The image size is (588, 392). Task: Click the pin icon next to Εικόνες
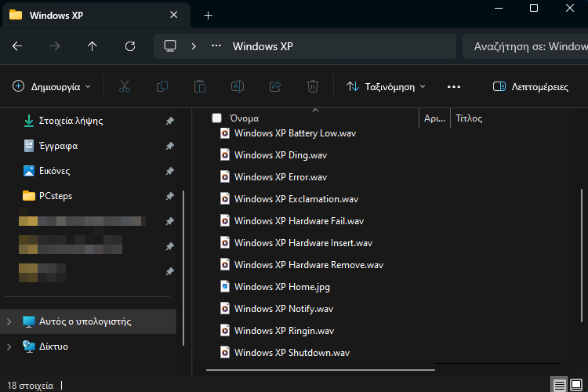[x=170, y=171]
